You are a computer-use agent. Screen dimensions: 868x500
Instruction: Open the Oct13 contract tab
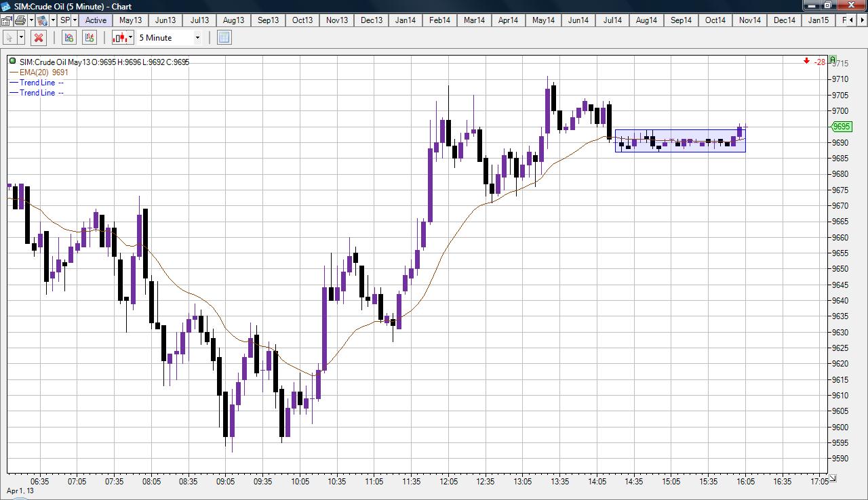302,20
